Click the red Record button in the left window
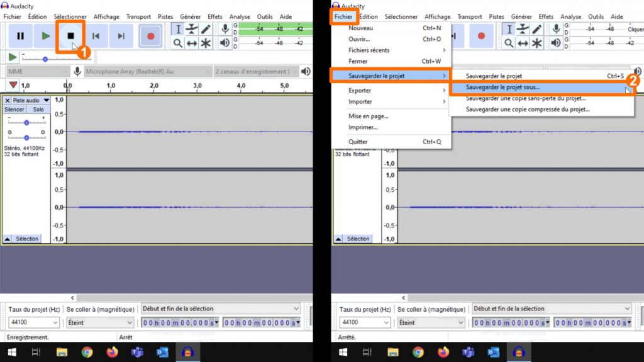Screen dimensions: 644x362 (150, 36)
